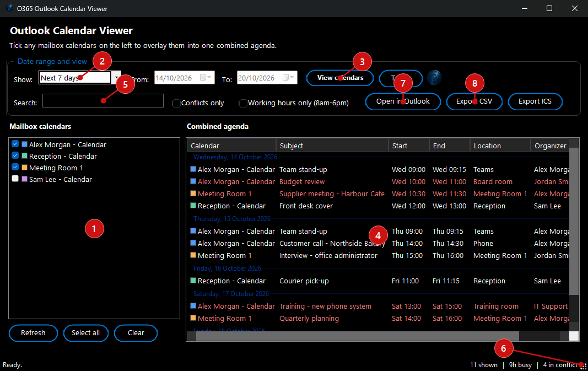This screenshot has height=371, width=588.
Task: Select the 'Front desk cover' subject
Action: point(306,206)
